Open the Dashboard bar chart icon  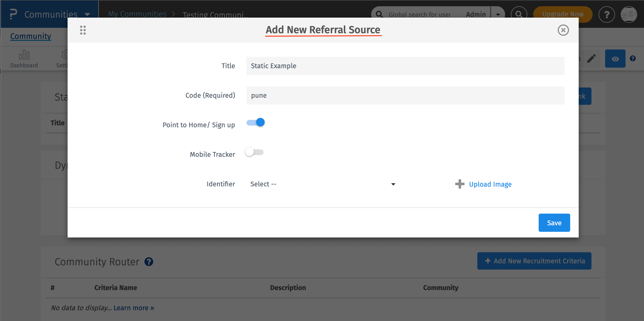click(x=24, y=55)
